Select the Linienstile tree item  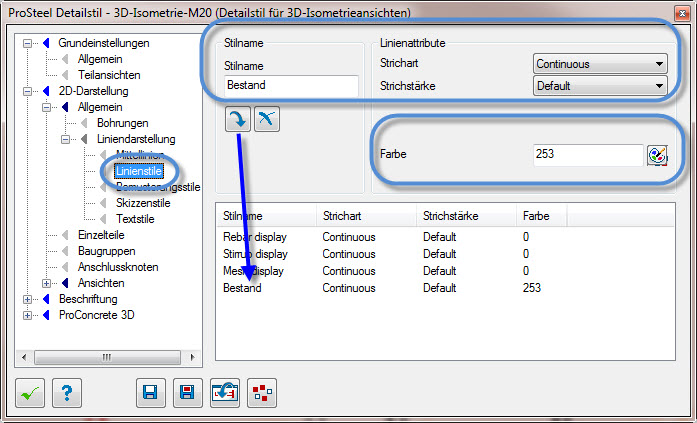(139, 171)
